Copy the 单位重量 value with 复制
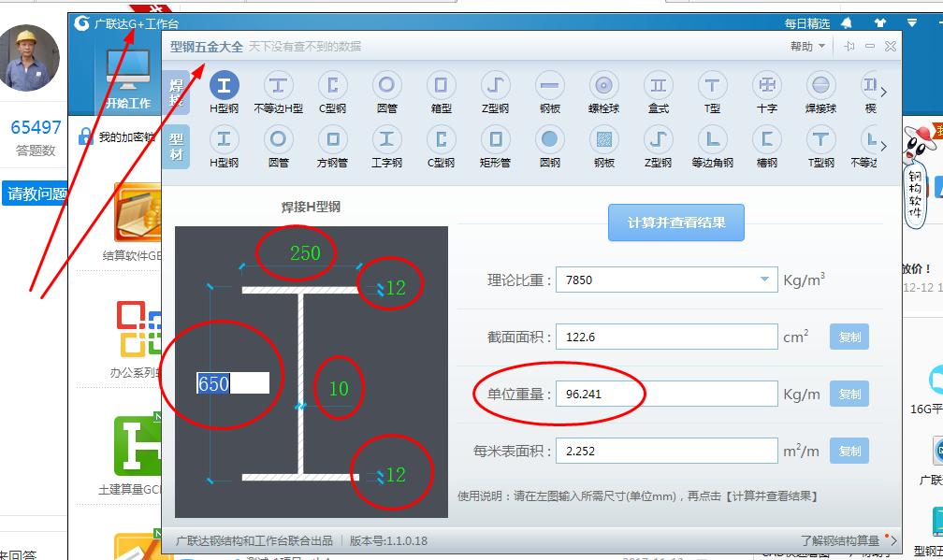The image size is (943, 560). (849, 395)
